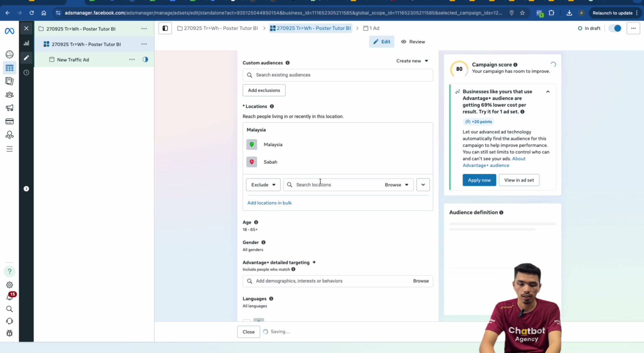The width and height of the screenshot is (644, 353).
Task: Toggle the ad set on/off switch
Action: click(615, 28)
